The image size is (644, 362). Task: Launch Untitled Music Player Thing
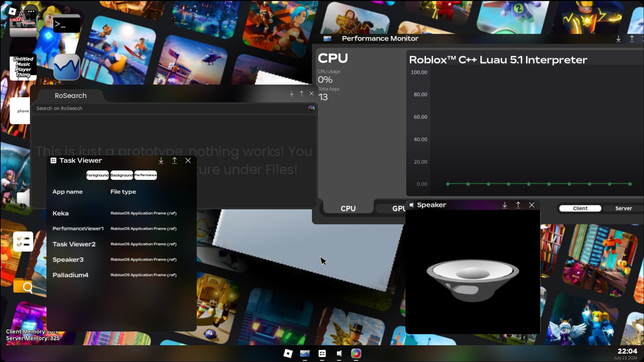pos(23,67)
